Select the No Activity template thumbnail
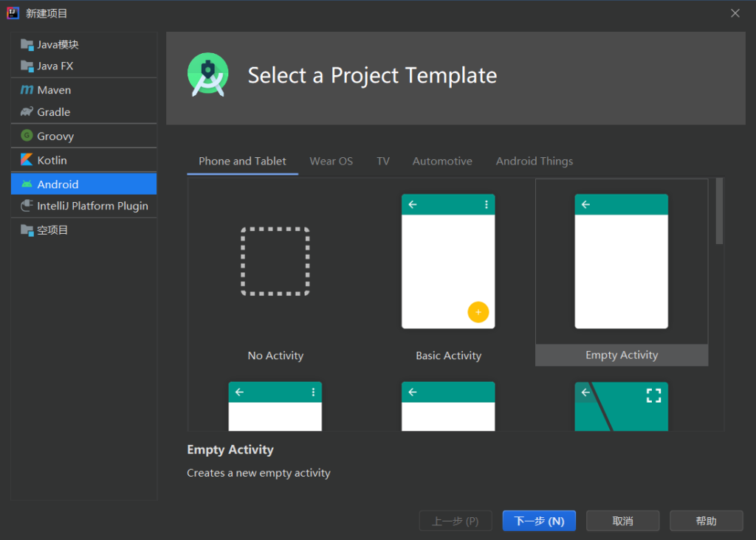The height and width of the screenshot is (540, 756). [275, 261]
